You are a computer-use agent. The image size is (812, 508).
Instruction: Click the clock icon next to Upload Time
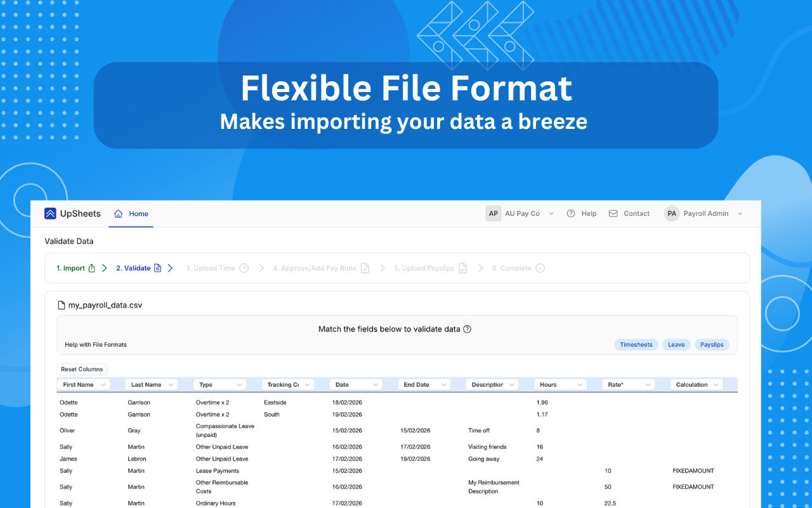(x=243, y=268)
